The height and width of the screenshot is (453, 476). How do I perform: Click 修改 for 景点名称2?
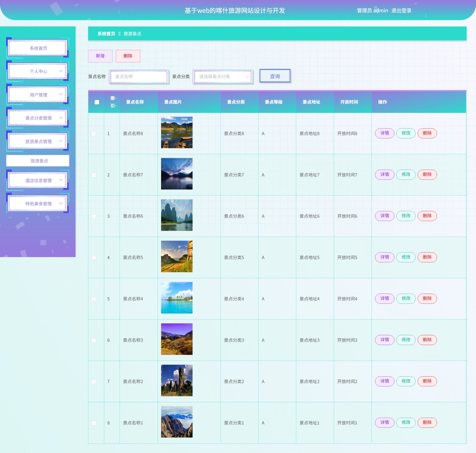[406, 381]
